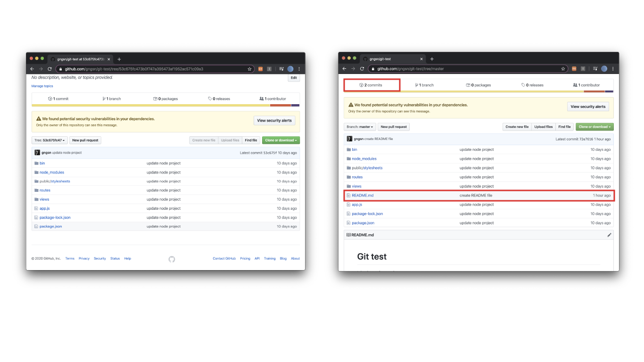Open Chrome menu dots in left window
Viewport: 644px width, 362px height.
[x=299, y=69]
